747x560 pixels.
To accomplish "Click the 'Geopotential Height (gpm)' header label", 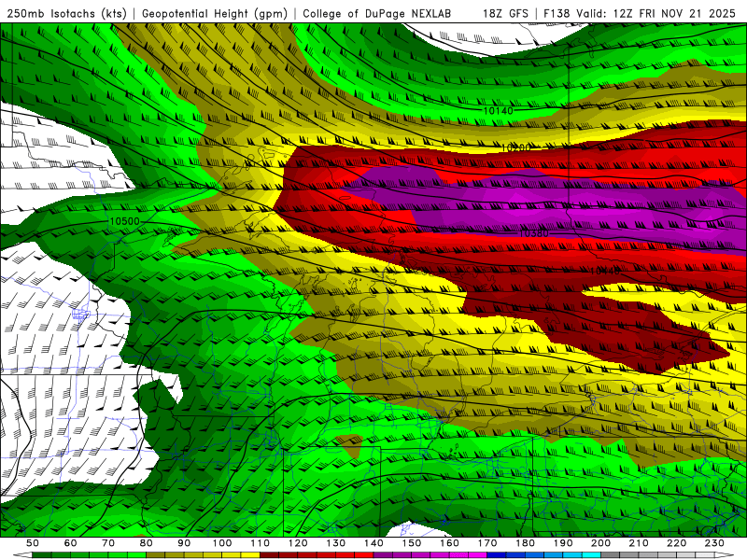I will pos(215,14).
